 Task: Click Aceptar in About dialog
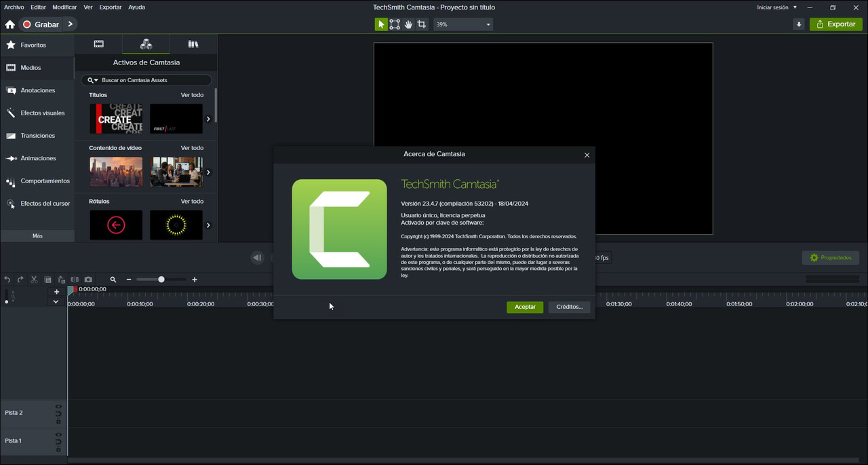(525, 307)
